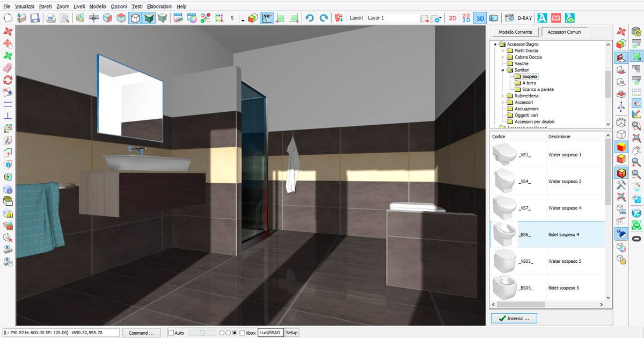Click the yellow M icon in left toolbar

[x=8, y=213]
